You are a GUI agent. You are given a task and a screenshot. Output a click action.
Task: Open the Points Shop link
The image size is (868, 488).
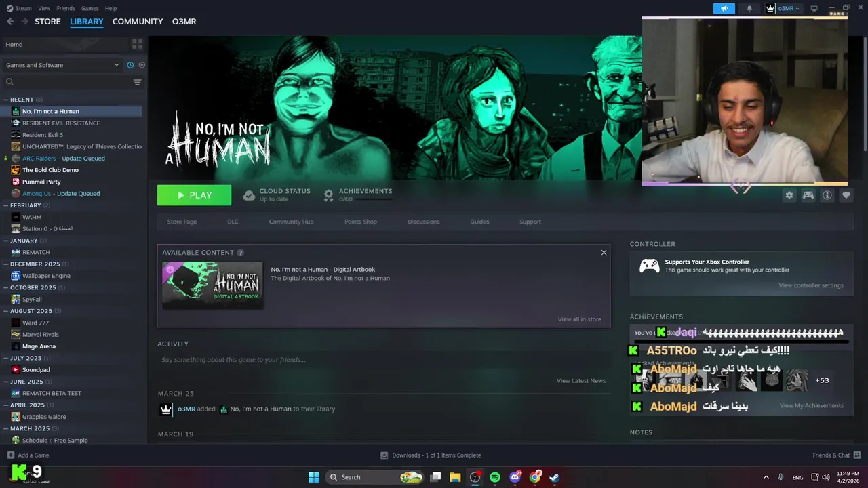click(x=361, y=222)
